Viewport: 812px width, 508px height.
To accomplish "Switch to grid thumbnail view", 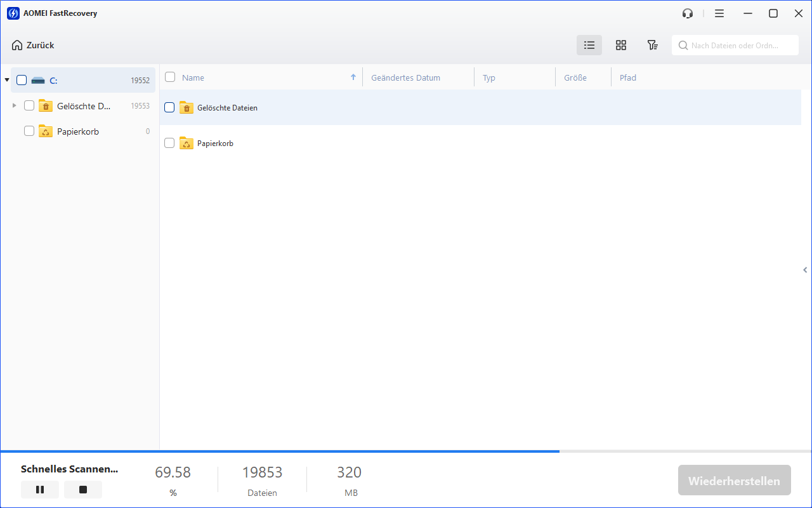I will coord(621,45).
